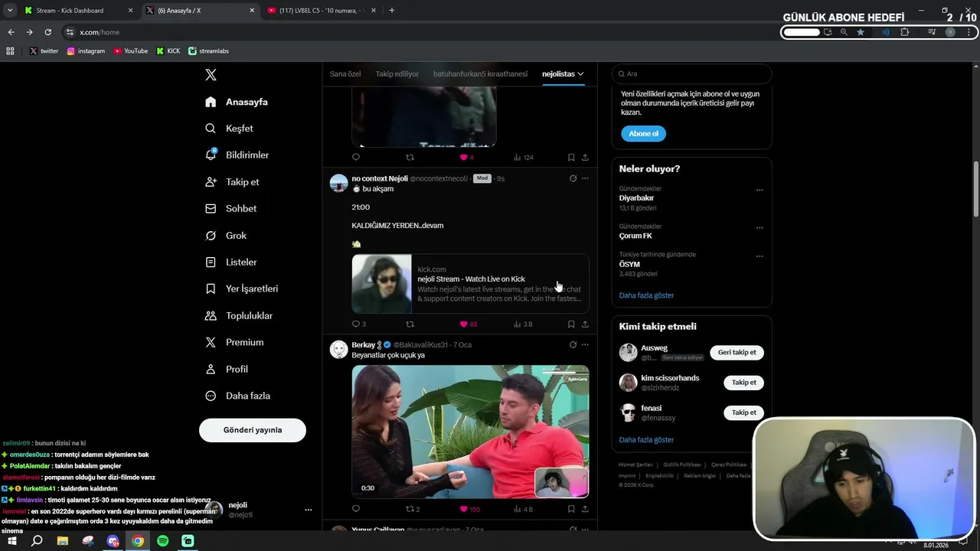Open Diyarbakır trending topic
Viewport: 980px width, 551px height.
tap(636, 198)
